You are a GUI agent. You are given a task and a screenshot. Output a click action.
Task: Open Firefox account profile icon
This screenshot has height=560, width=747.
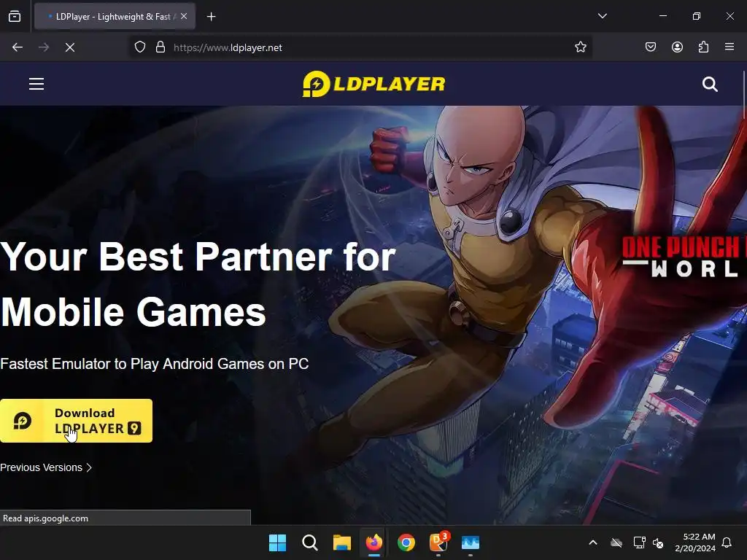pos(677,47)
